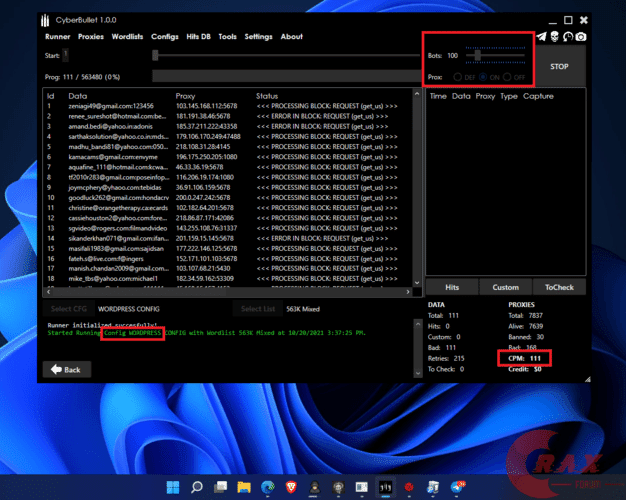Open Telegram from the taskbar

457,487
